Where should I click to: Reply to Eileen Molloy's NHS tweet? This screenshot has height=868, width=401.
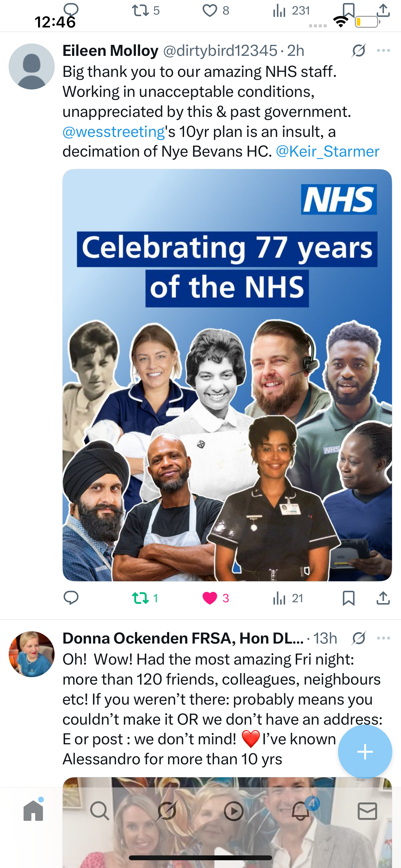click(71, 598)
